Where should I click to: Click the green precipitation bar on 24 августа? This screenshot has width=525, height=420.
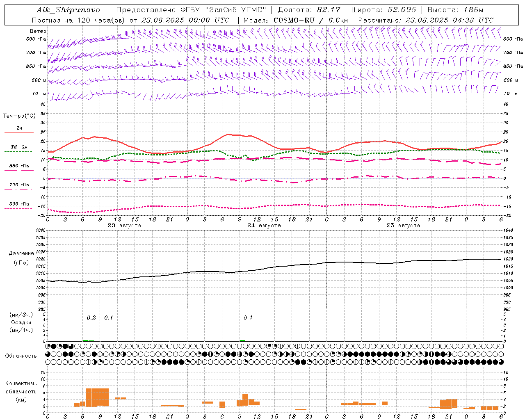point(242,340)
